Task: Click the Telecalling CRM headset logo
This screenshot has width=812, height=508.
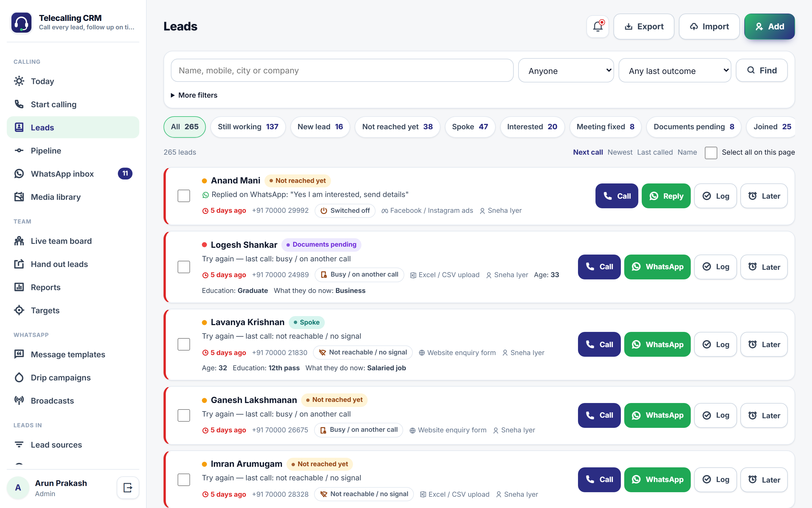Action: (21, 23)
